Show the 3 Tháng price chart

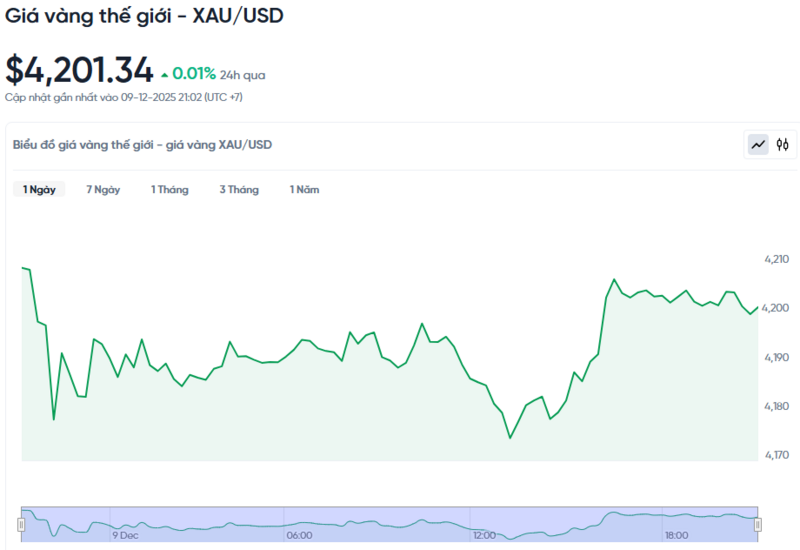[x=239, y=189]
